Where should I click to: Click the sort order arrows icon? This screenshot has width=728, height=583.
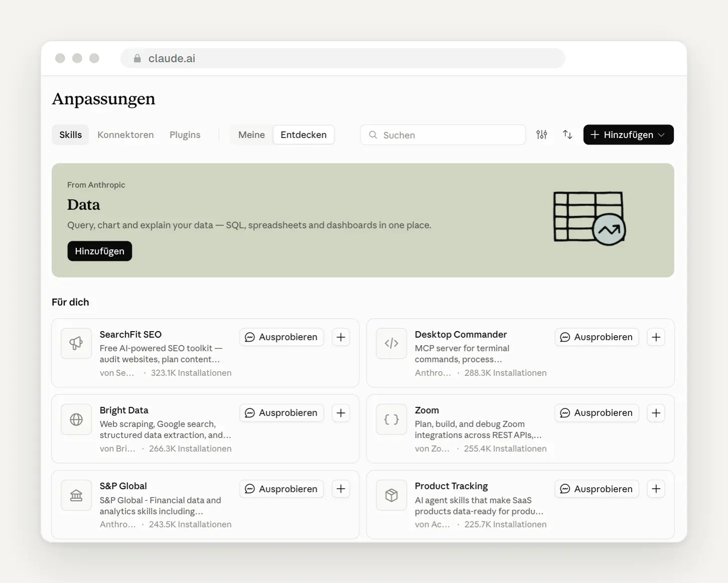tap(568, 134)
